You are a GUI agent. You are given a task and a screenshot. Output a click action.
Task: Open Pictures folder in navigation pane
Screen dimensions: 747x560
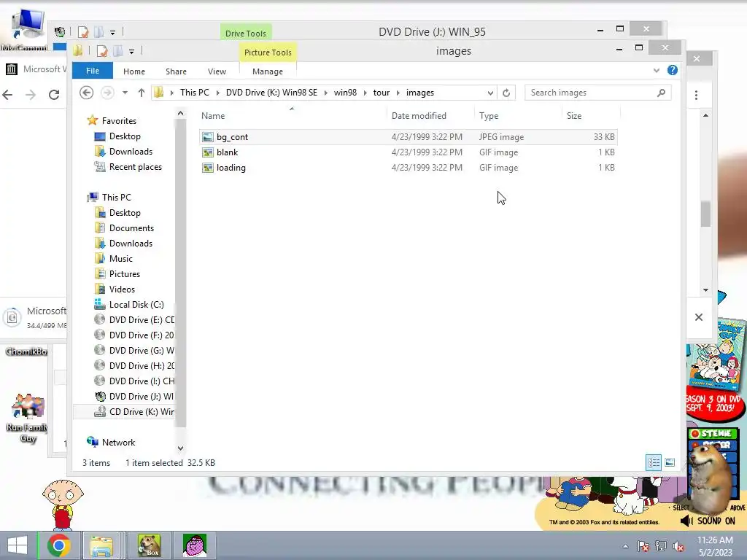click(x=124, y=274)
